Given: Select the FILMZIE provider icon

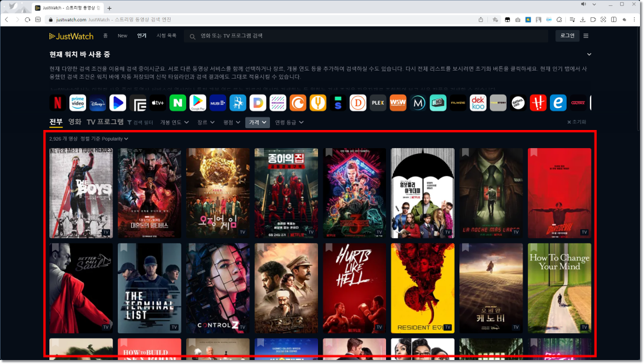Looking at the screenshot, I should coord(458,103).
